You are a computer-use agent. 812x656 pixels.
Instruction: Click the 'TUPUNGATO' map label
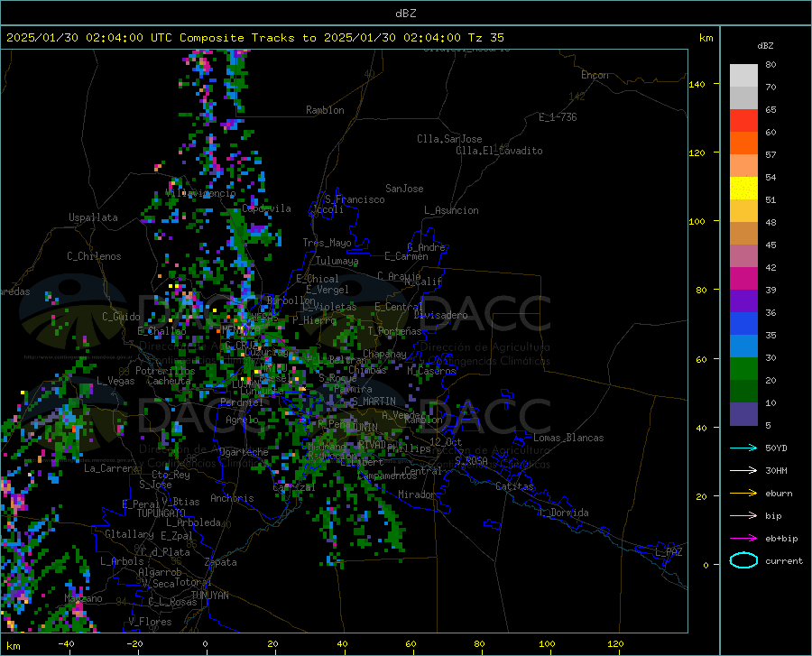click(161, 513)
